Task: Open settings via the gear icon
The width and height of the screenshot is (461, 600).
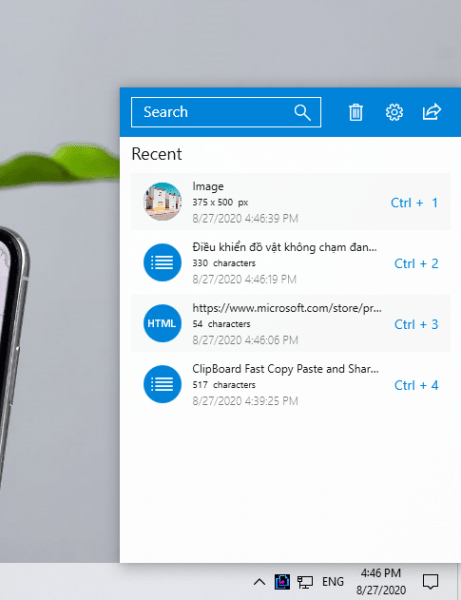Action: 394,112
